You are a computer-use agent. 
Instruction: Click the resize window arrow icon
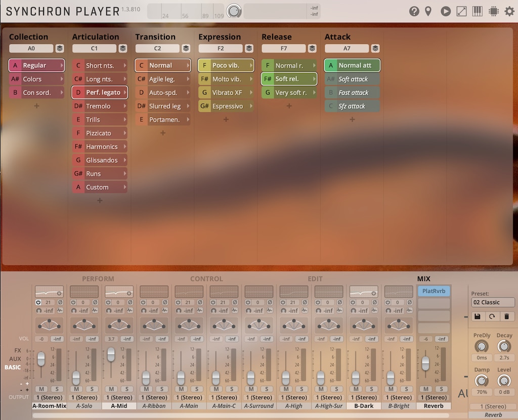click(x=461, y=11)
